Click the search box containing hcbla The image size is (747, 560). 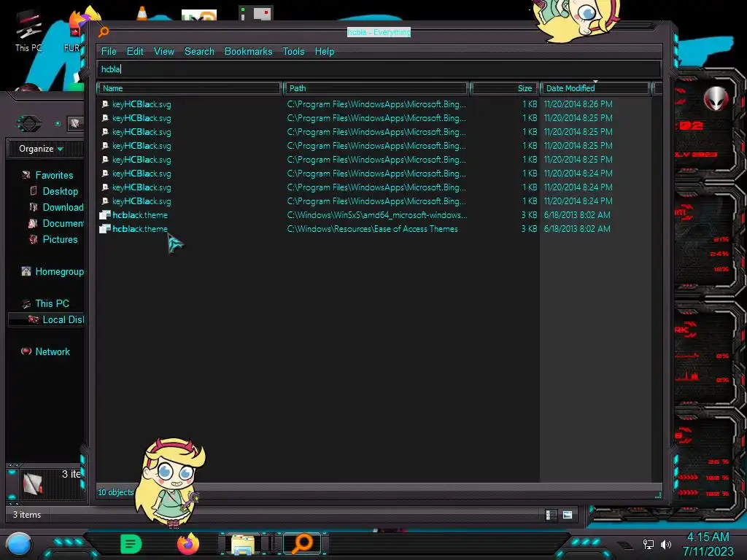[379, 69]
